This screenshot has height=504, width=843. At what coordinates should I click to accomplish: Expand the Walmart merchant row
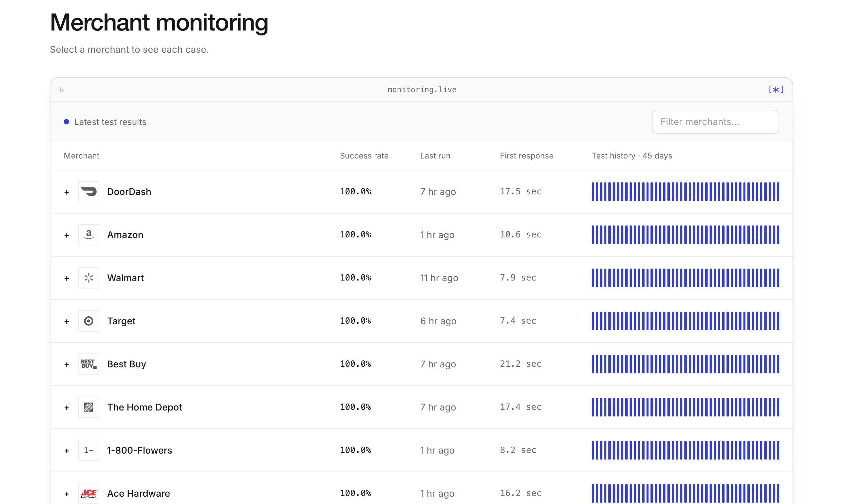click(x=67, y=279)
